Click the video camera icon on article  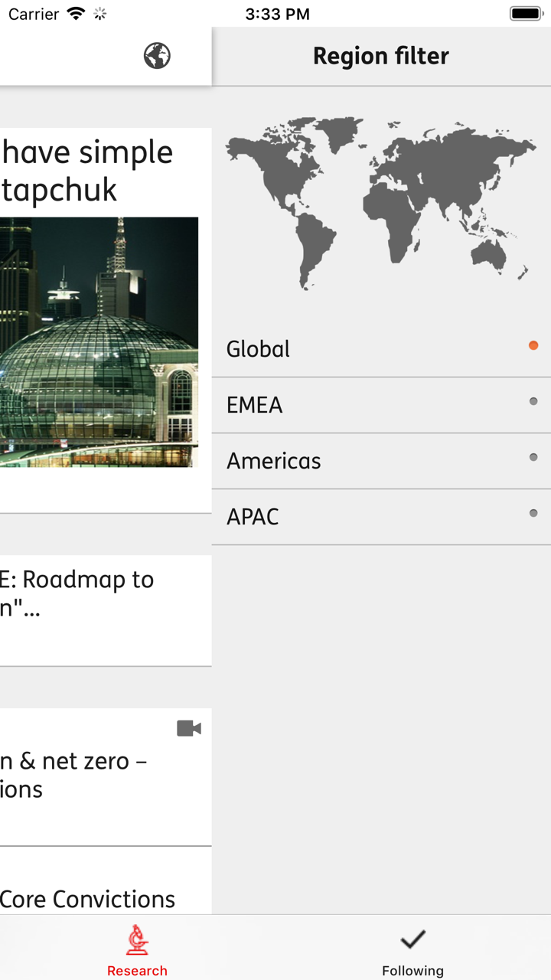(x=189, y=728)
